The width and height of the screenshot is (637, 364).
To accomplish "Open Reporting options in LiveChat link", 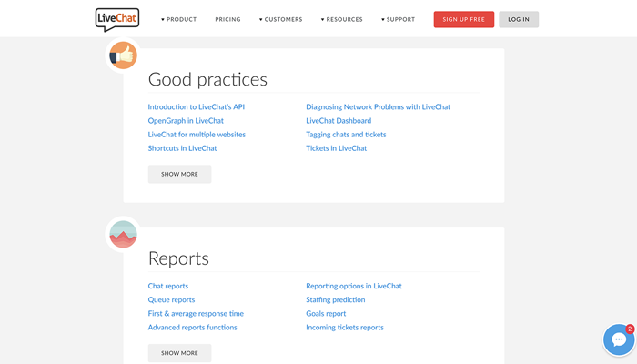I will 354,286.
